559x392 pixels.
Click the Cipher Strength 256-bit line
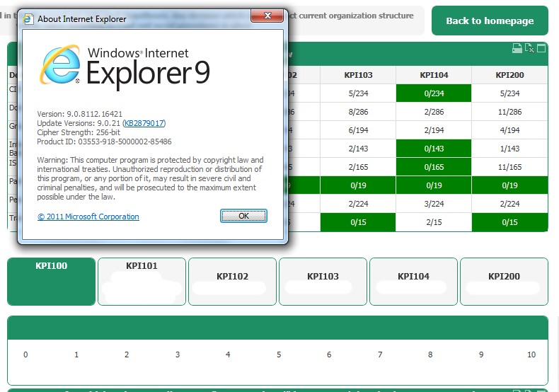coord(79,132)
